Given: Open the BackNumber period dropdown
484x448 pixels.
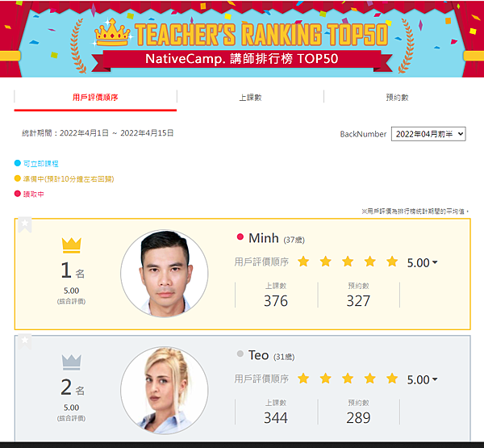Looking at the screenshot, I should 428,134.
